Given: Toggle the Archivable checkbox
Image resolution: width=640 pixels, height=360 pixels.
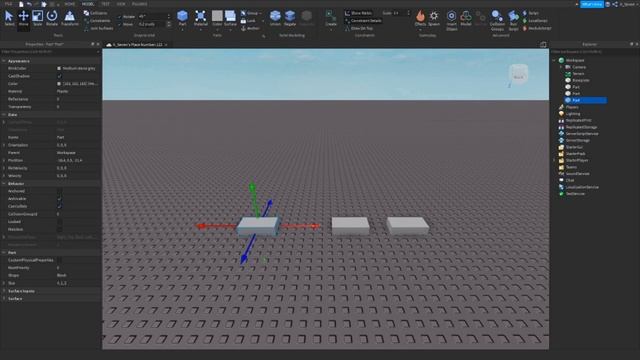Looking at the screenshot, I should 59,199.
